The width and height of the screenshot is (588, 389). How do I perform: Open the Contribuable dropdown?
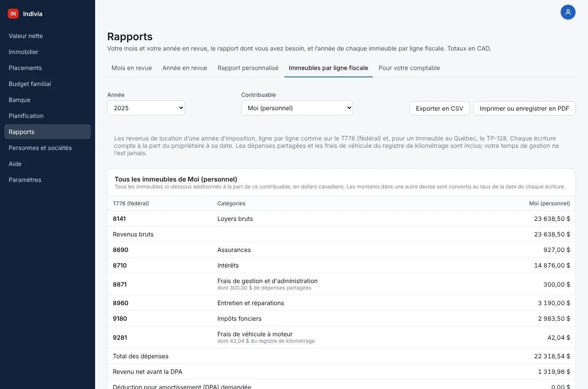(297, 108)
